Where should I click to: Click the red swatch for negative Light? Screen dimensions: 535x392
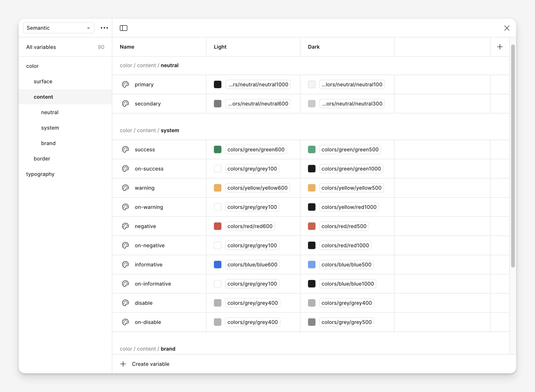coord(217,226)
